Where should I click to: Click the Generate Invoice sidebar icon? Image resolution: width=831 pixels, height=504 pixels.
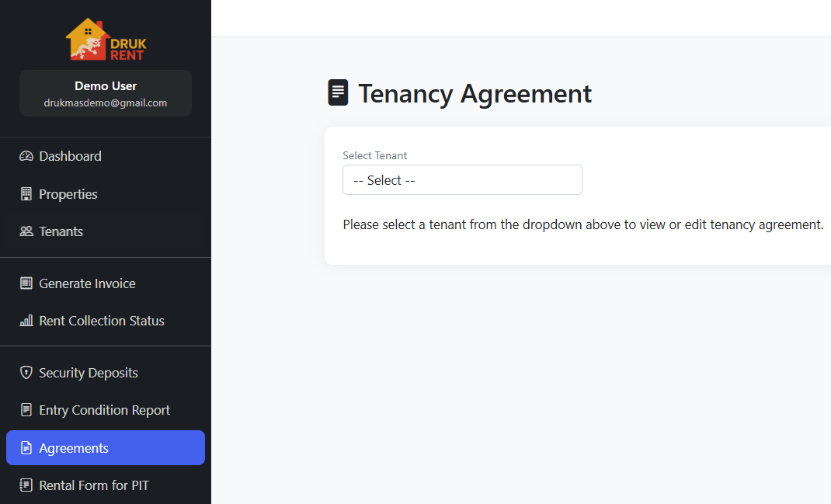(26, 283)
